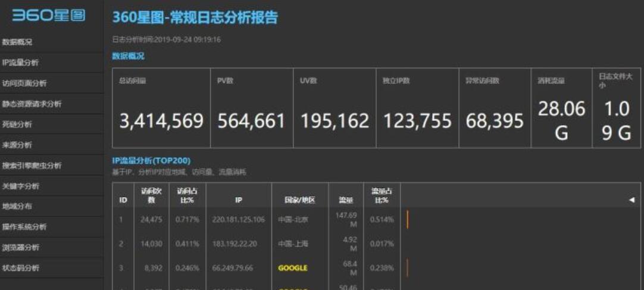
Task: Click IP address 183.192.22.20
Action: point(235,244)
